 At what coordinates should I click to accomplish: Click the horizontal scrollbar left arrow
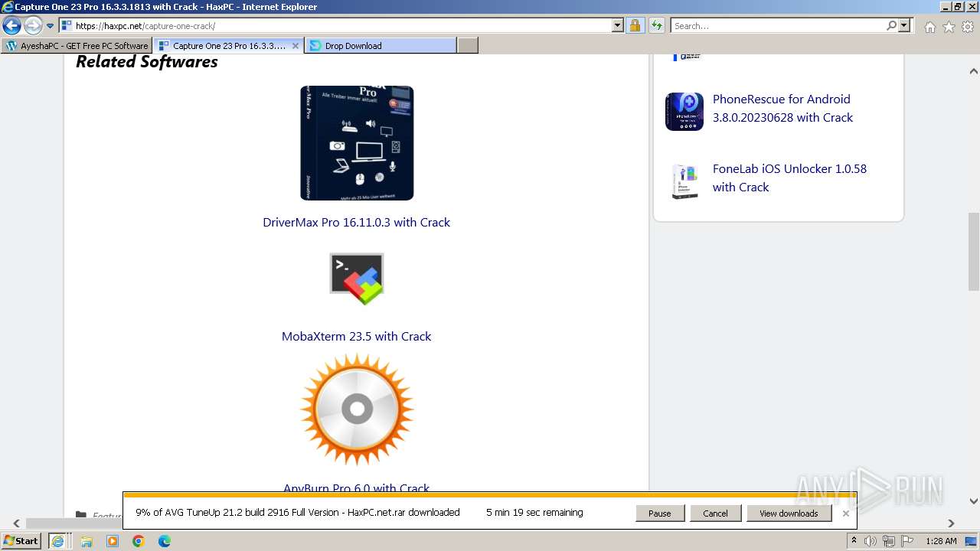[16, 523]
